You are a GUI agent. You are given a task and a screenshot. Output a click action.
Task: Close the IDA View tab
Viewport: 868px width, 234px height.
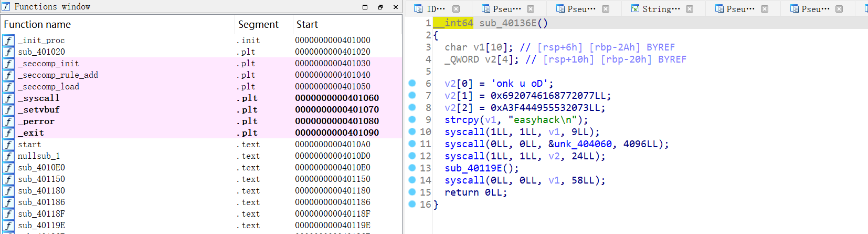pos(456,9)
